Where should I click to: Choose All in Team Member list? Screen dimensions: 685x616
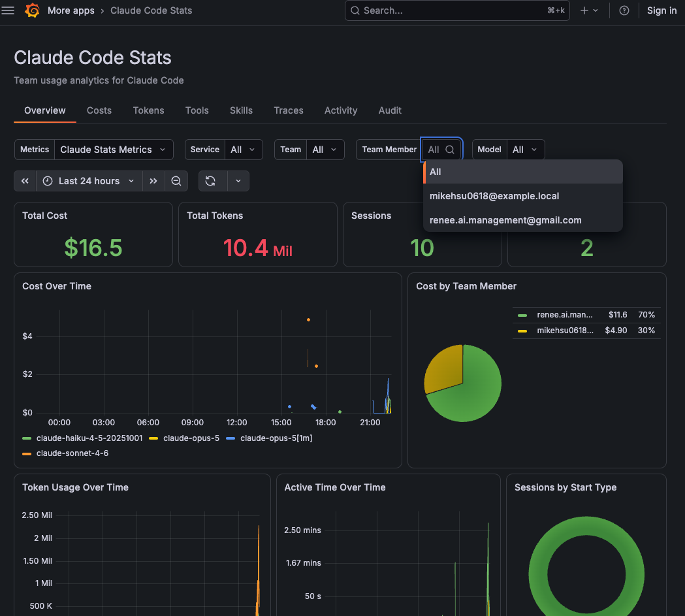coord(523,172)
